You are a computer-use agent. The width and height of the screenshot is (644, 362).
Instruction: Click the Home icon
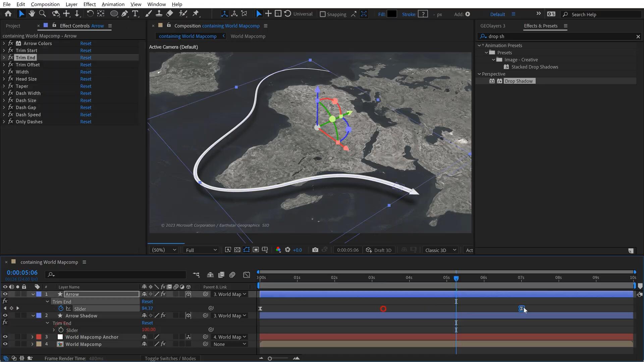click(8, 14)
